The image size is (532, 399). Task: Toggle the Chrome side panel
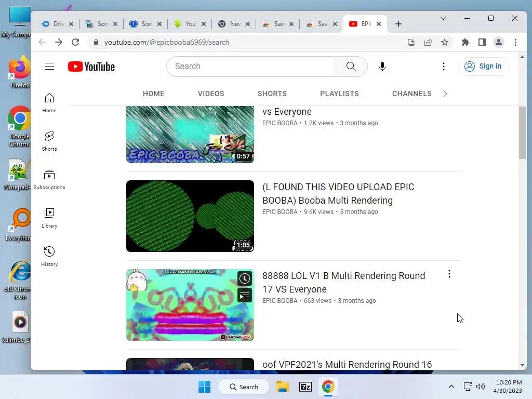point(482,42)
